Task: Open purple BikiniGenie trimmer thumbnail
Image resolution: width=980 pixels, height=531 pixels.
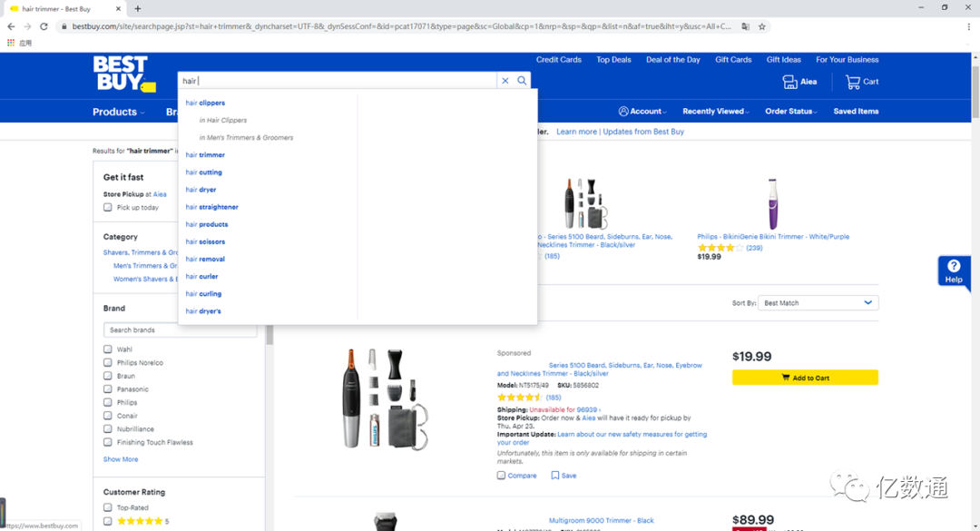Action: [x=773, y=204]
